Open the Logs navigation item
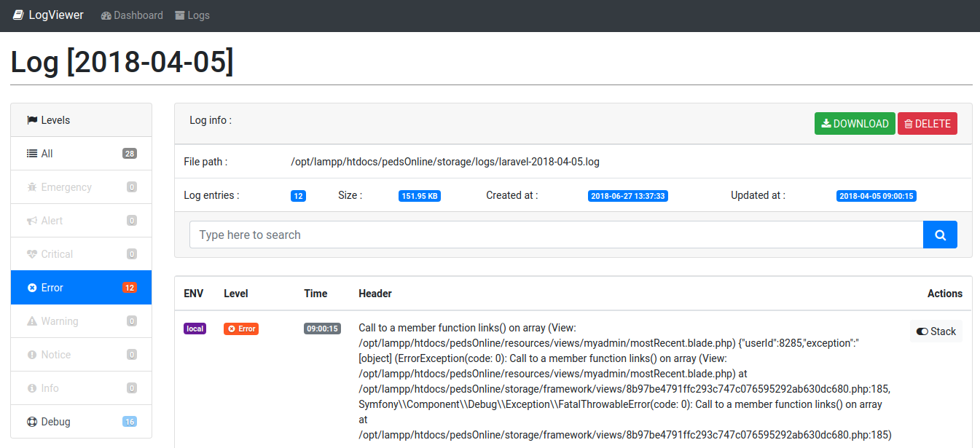 click(x=192, y=15)
